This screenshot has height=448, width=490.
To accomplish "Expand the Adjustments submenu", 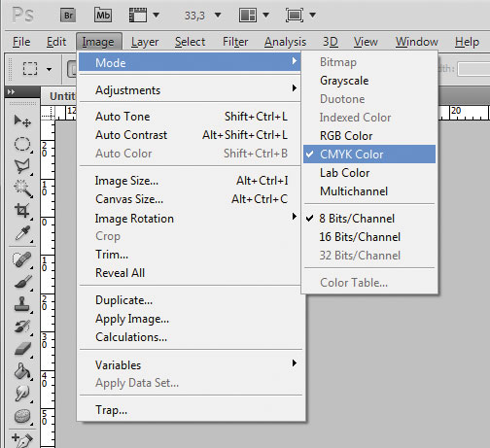I will (x=190, y=89).
